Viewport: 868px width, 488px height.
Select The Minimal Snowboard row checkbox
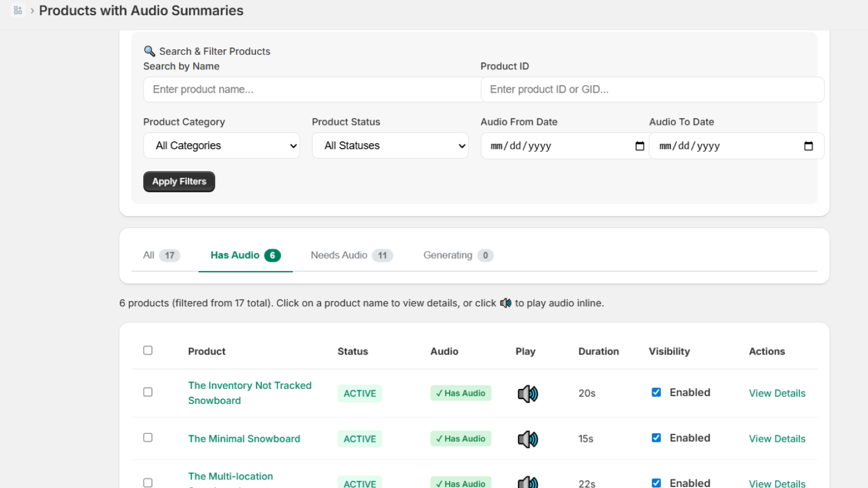[148, 438]
